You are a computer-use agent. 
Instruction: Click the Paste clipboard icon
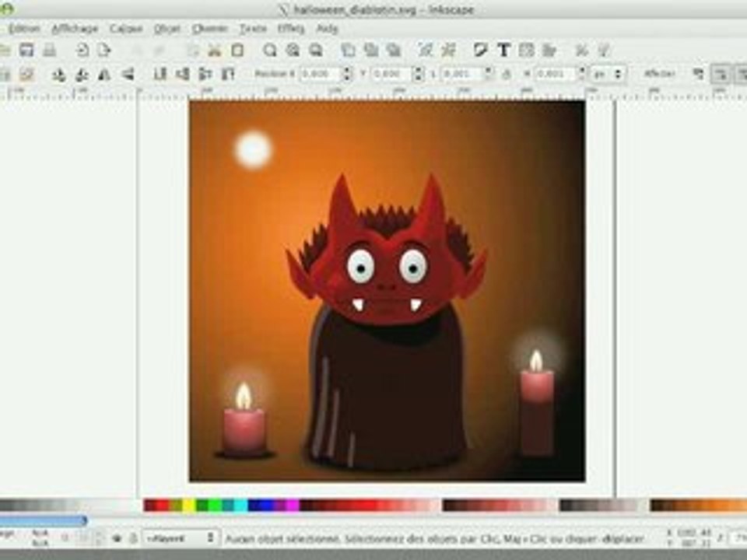[x=237, y=50]
